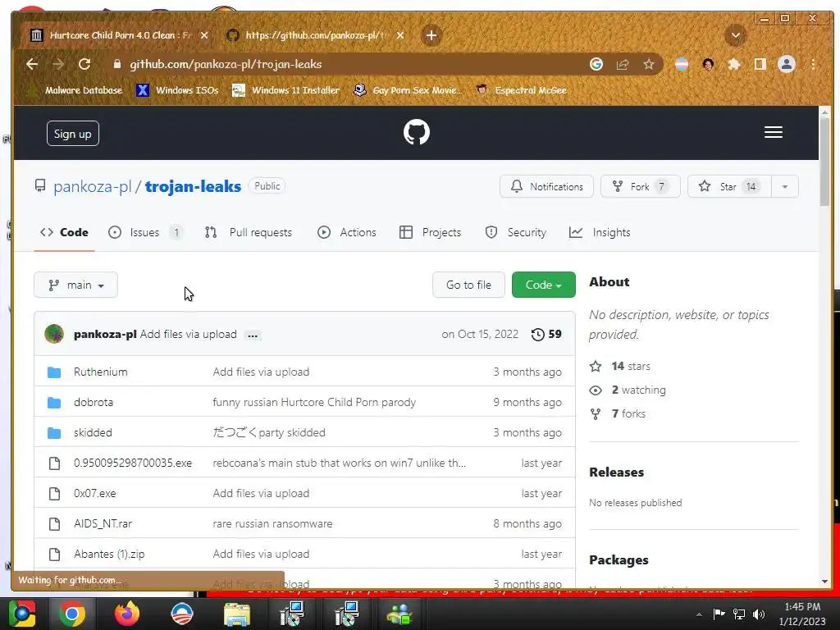The image size is (840, 630).
Task: Click the forward navigation arrow
Action: [x=58, y=64]
